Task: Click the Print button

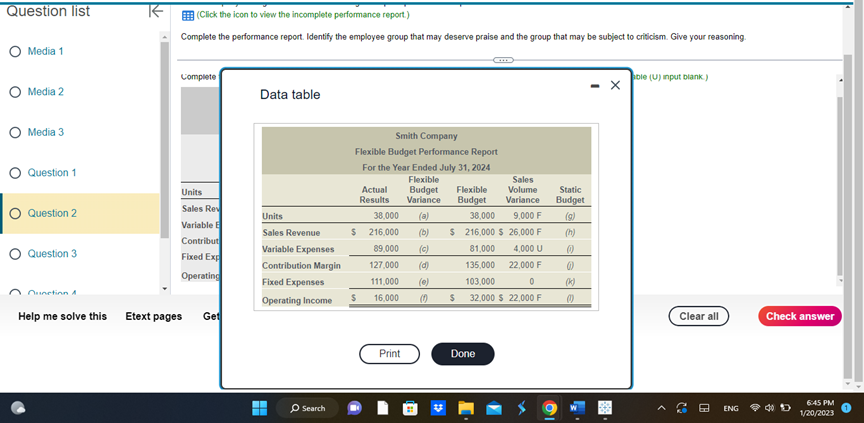Action: point(390,354)
